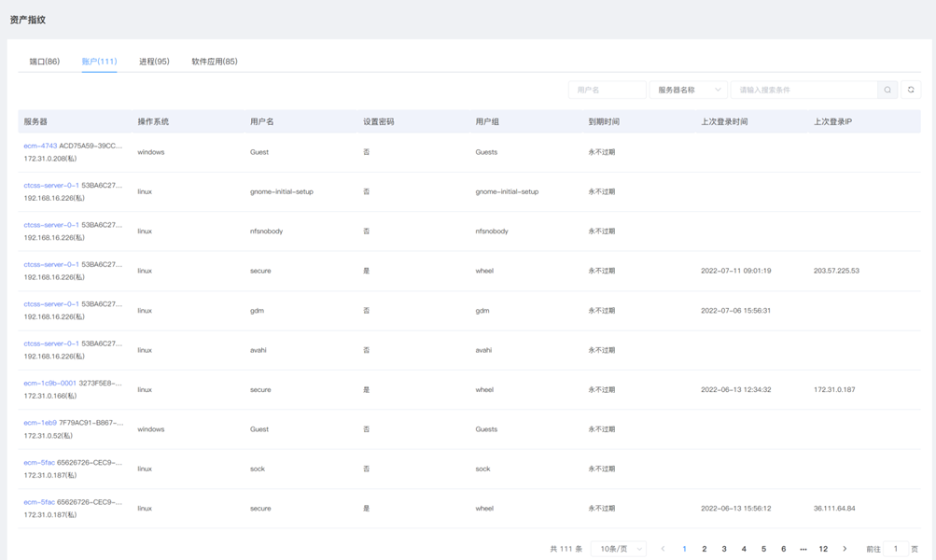
Task: Click the 共 111 条 total count
Action: (566, 549)
